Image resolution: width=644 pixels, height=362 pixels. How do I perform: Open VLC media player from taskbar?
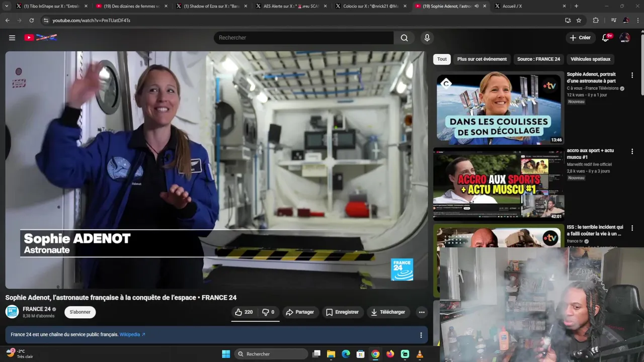tap(420, 354)
